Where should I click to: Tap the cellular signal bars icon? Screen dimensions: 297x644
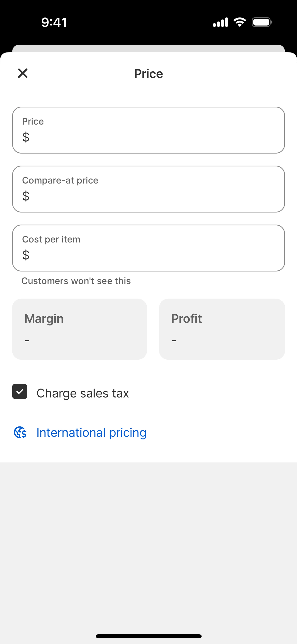(220, 22)
